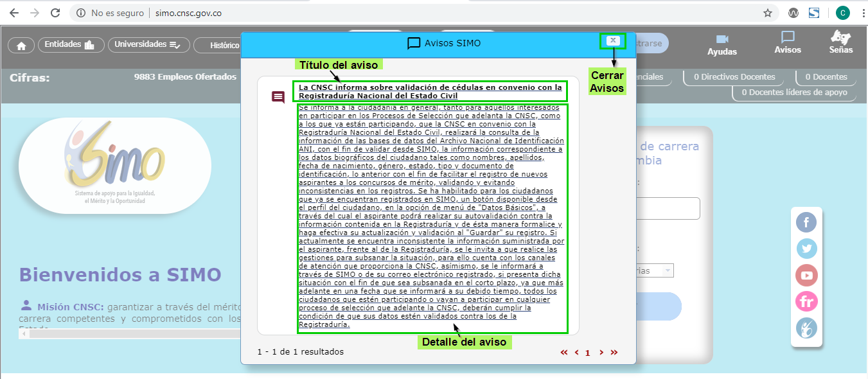Image resolution: width=868 pixels, height=379 pixels.
Task: Open the Twitter social icon
Action: 806,249
